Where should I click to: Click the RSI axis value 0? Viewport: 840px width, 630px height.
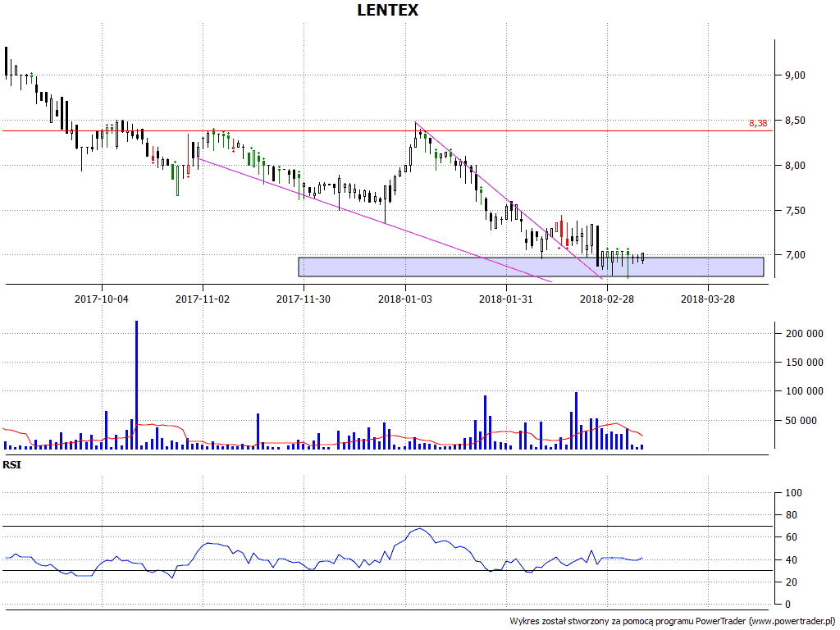pos(787,605)
